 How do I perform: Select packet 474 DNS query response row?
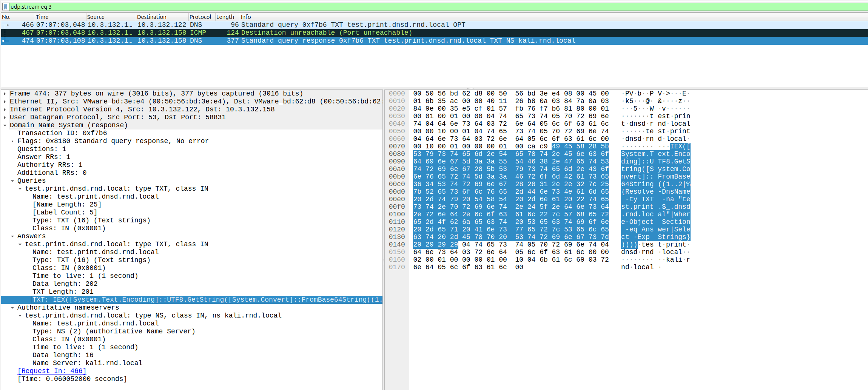click(434, 41)
